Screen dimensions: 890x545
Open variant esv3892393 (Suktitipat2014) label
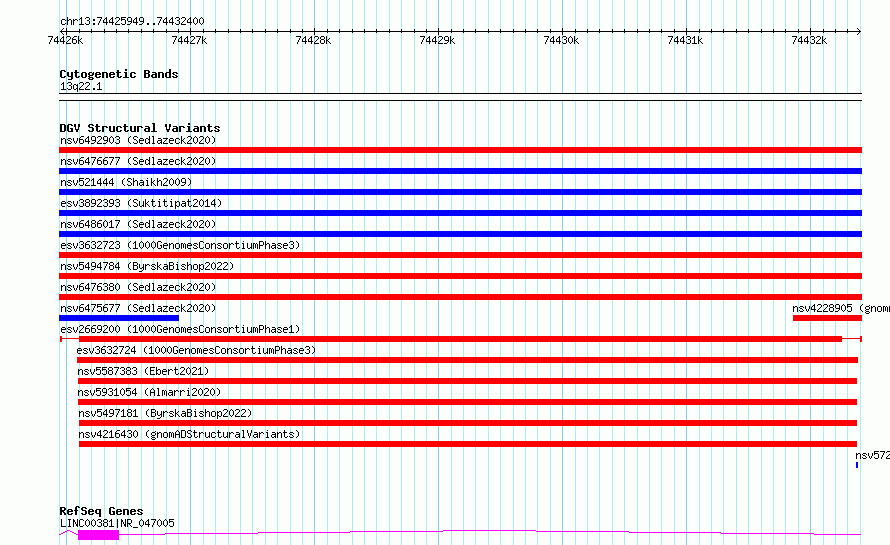(x=141, y=203)
